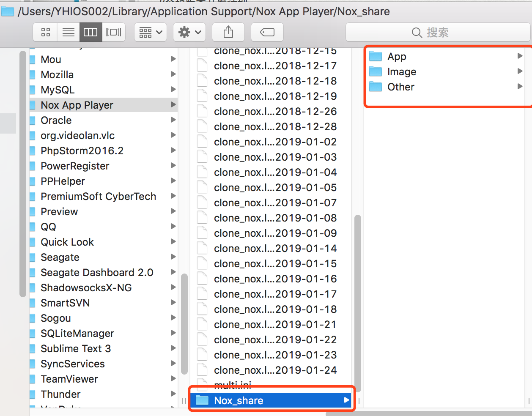Select the Mou folder
532x416 pixels.
[103, 59]
